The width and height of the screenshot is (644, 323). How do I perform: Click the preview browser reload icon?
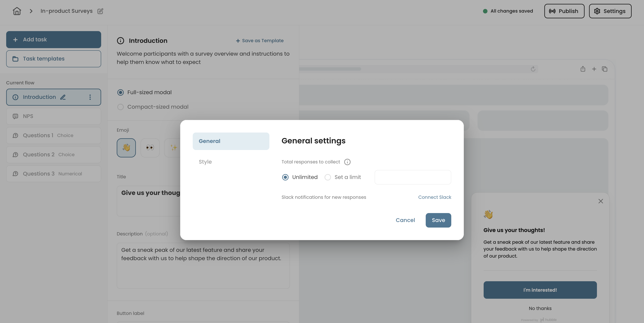pyautogui.click(x=533, y=69)
